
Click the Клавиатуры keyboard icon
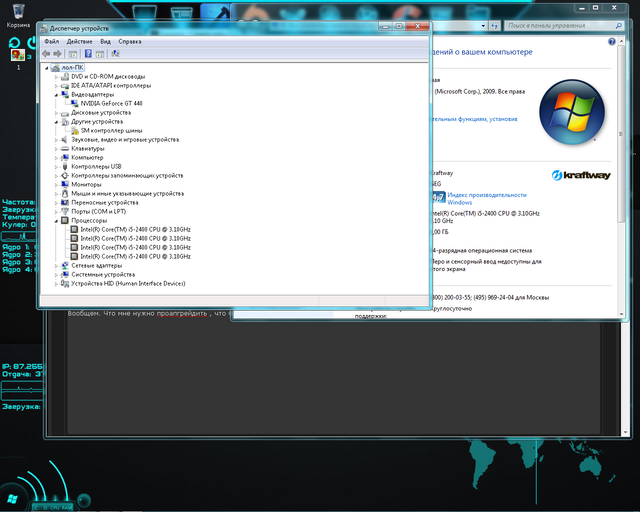[64, 149]
